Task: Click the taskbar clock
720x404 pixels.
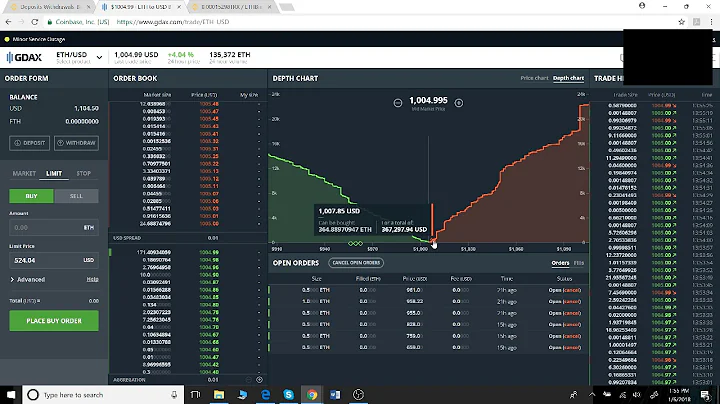Action: pyautogui.click(x=679, y=395)
